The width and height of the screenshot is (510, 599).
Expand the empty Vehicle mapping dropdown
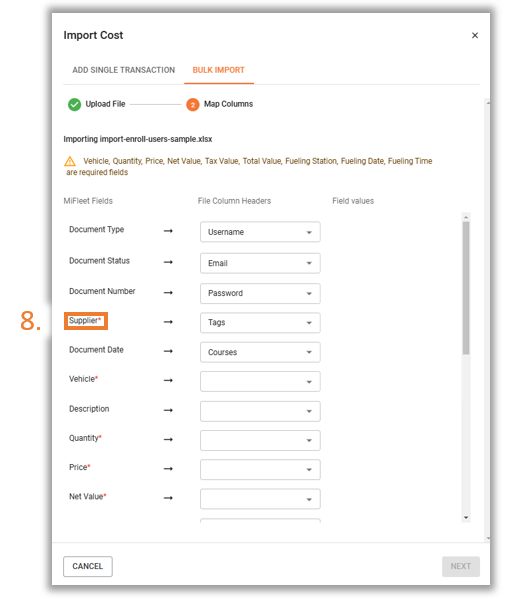260,382
